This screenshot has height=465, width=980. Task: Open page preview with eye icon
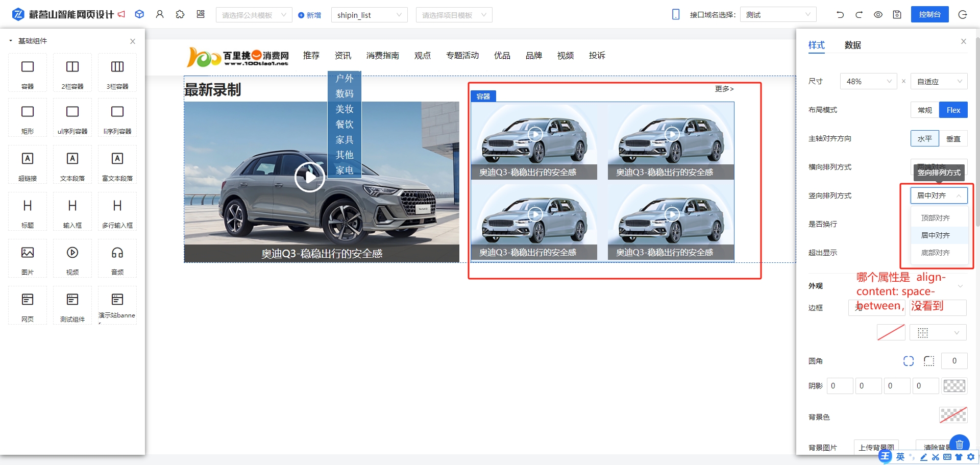click(878, 15)
